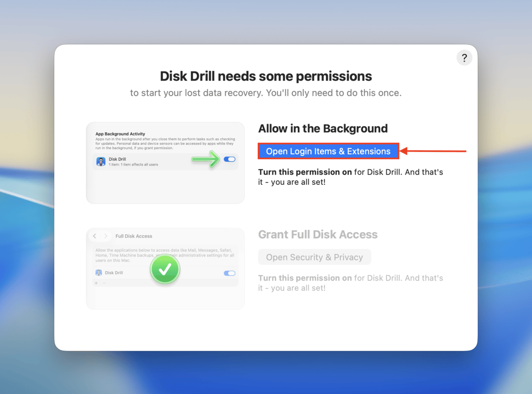Select the Full Disk Access title in the preview
This screenshot has width=532, height=394.
[x=134, y=236]
